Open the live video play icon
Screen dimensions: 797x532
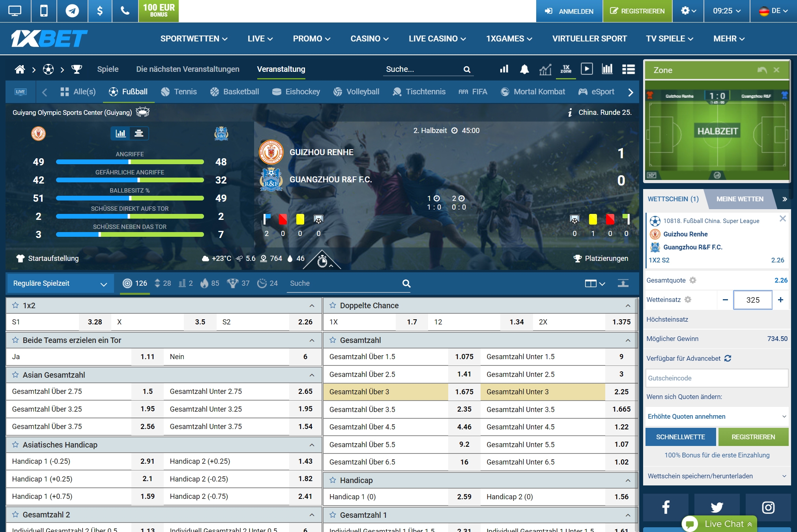point(586,69)
